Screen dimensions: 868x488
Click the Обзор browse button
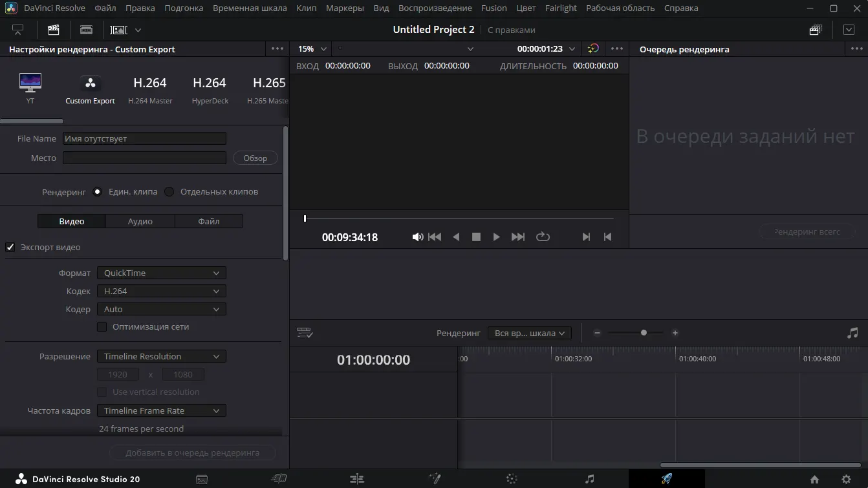click(255, 158)
